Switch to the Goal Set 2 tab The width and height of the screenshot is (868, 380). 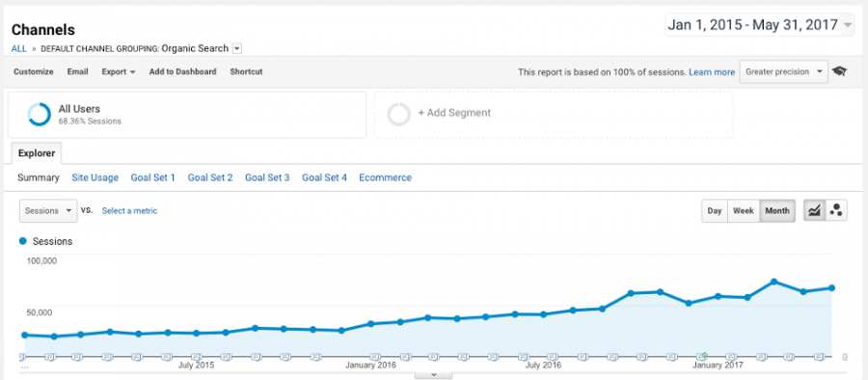point(210,177)
